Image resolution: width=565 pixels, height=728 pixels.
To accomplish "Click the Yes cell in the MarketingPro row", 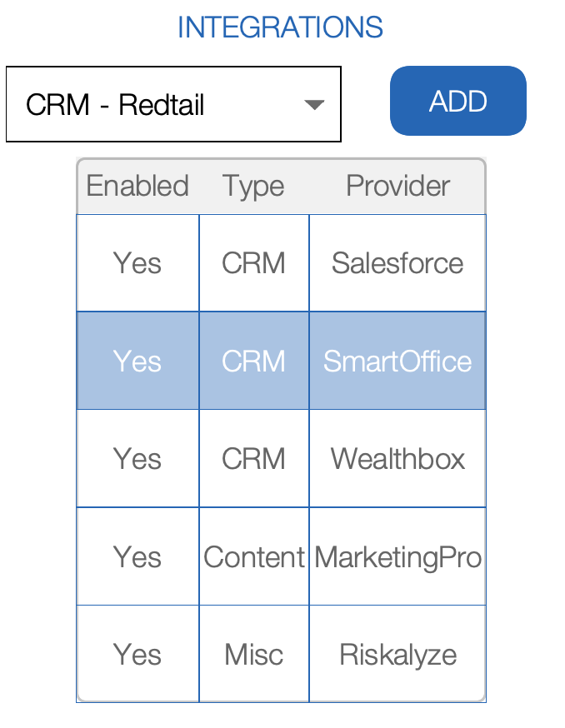I will (137, 556).
